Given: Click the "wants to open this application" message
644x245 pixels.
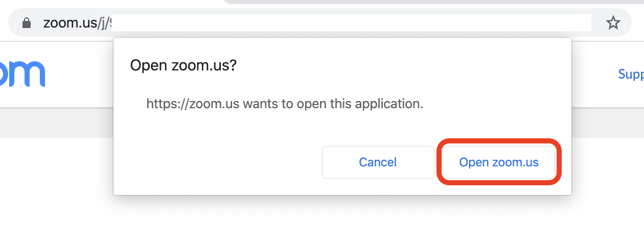Looking at the screenshot, I should coord(333,104).
